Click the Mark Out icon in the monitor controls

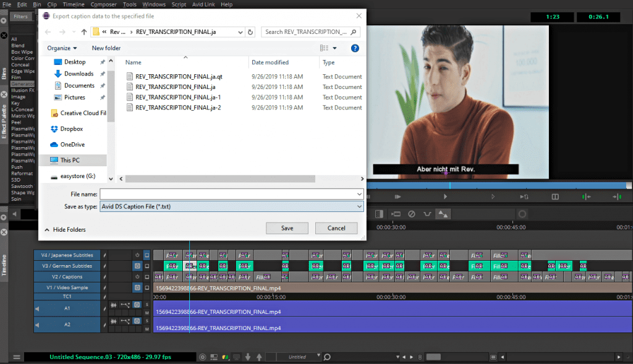tap(617, 197)
